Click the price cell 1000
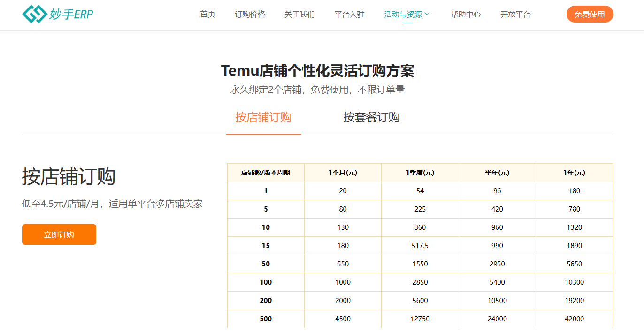644x333 pixels. (x=343, y=282)
